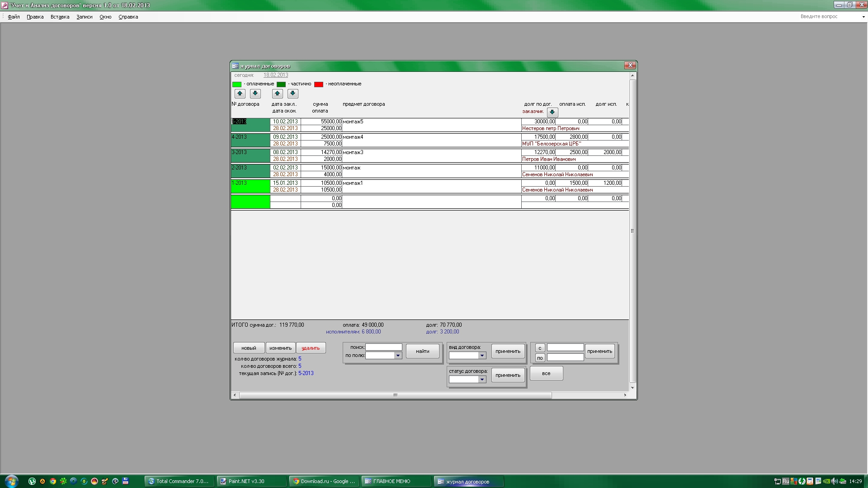
Task: Click the light green оплаченные legend swatch
Action: pyautogui.click(x=236, y=84)
